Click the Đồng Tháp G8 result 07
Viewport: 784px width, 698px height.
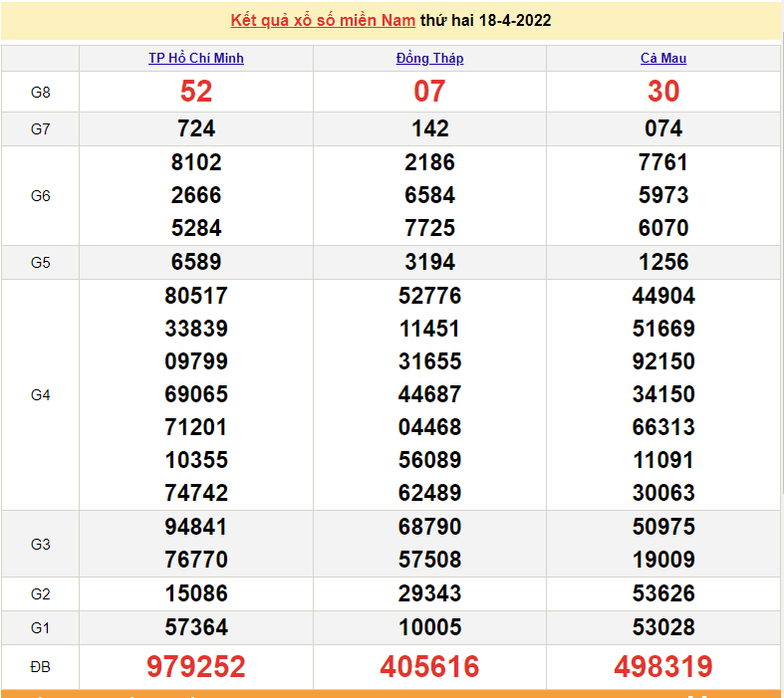tap(429, 92)
